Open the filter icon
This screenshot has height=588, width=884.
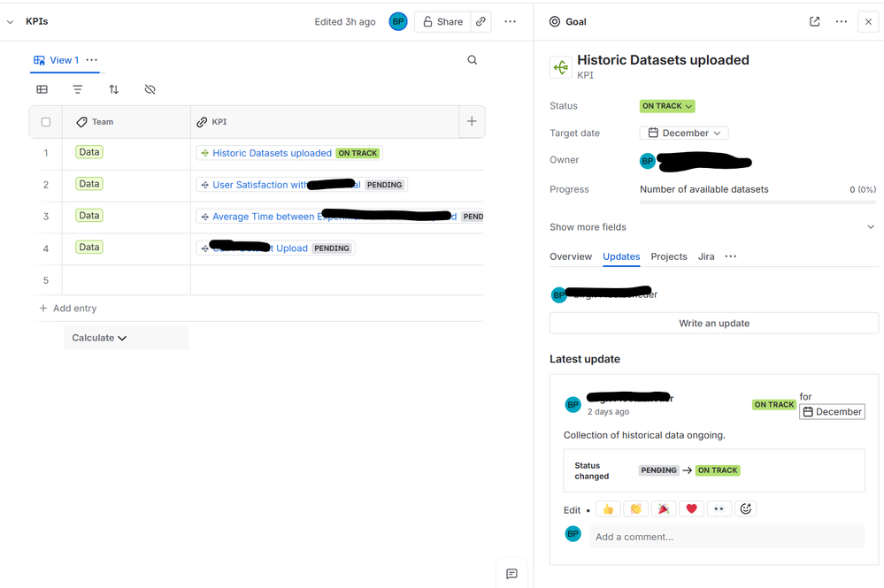(78, 89)
